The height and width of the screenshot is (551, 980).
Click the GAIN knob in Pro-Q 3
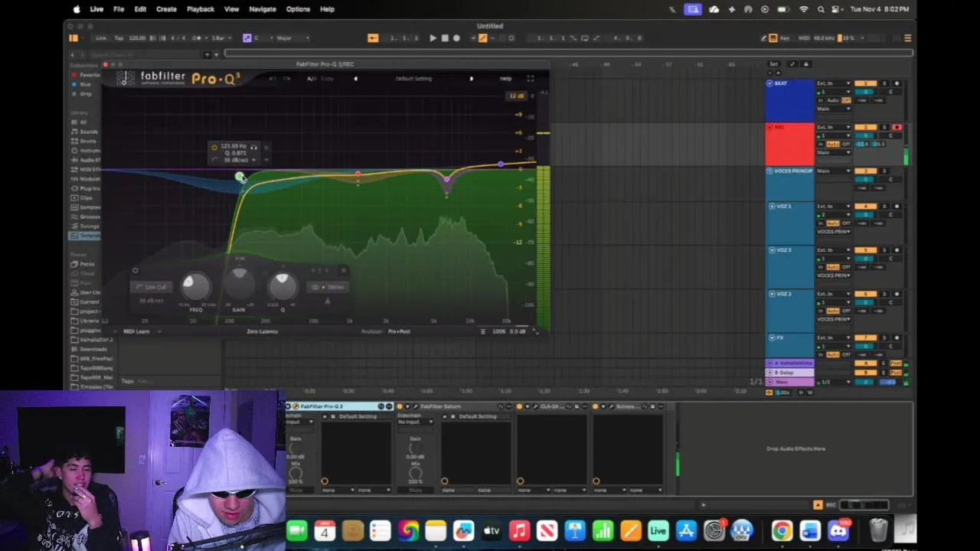(x=239, y=285)
